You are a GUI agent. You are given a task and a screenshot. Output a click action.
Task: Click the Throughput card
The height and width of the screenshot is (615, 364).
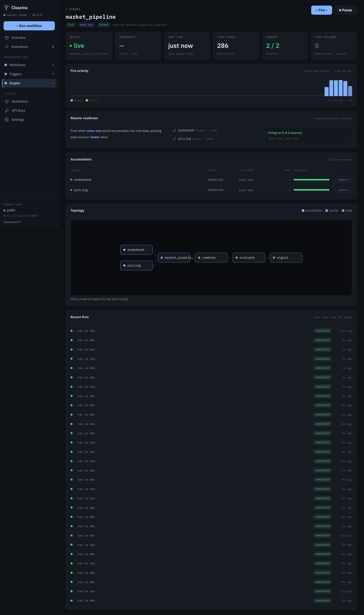tap(138, 46)
